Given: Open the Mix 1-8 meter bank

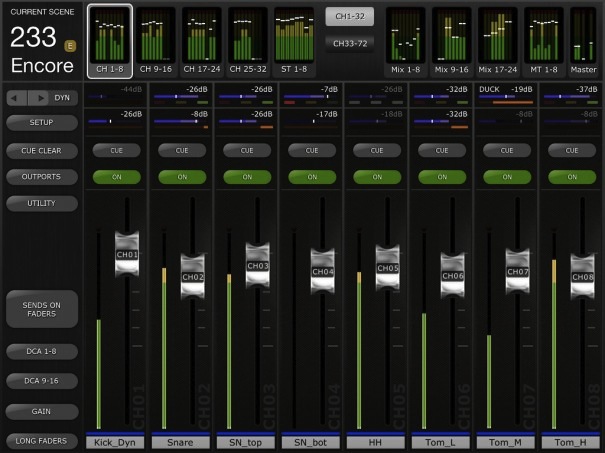Looking at the screenshot, I should coord(407,41).
